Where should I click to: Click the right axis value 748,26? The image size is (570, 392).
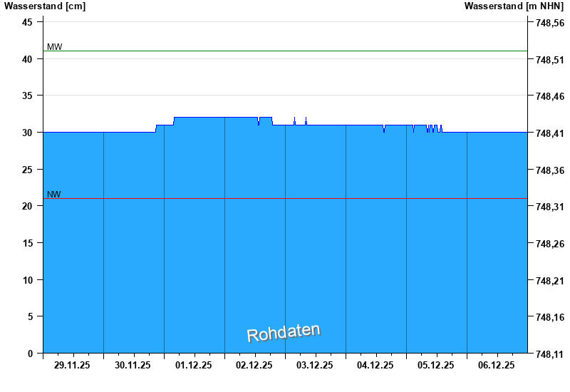[x=550, y=244]
